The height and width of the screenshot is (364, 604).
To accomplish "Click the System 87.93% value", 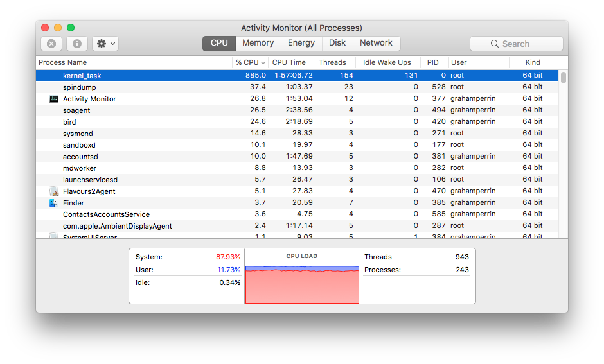I will click(227, 257).
